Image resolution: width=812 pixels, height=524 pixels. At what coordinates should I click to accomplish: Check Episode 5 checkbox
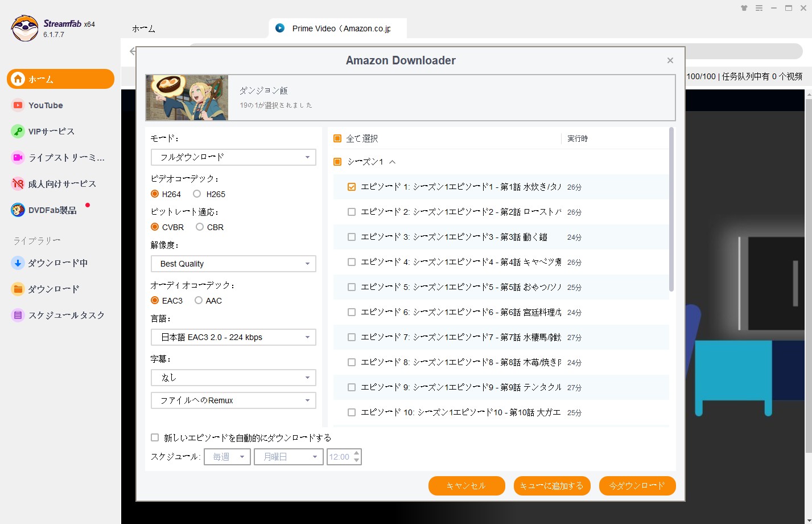pyautogui.click(x=352, y=287)
